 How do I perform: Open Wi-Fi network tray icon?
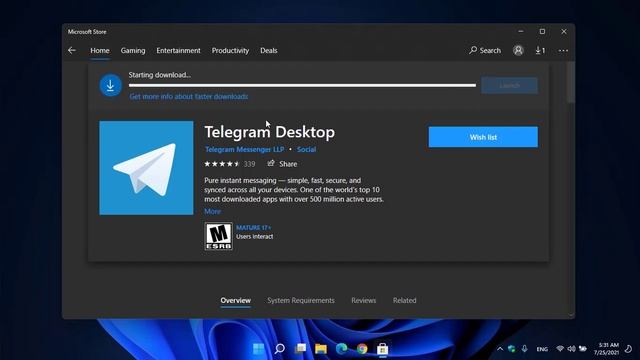point(560,349)
